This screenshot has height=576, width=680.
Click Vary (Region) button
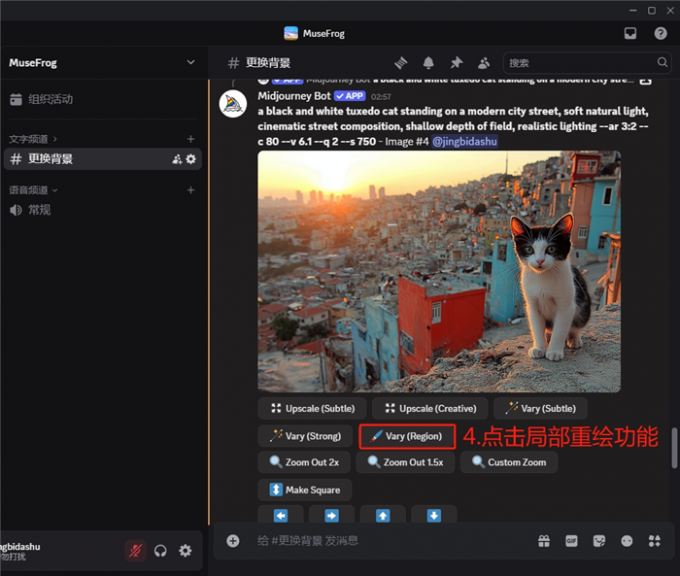click(407, 436)
